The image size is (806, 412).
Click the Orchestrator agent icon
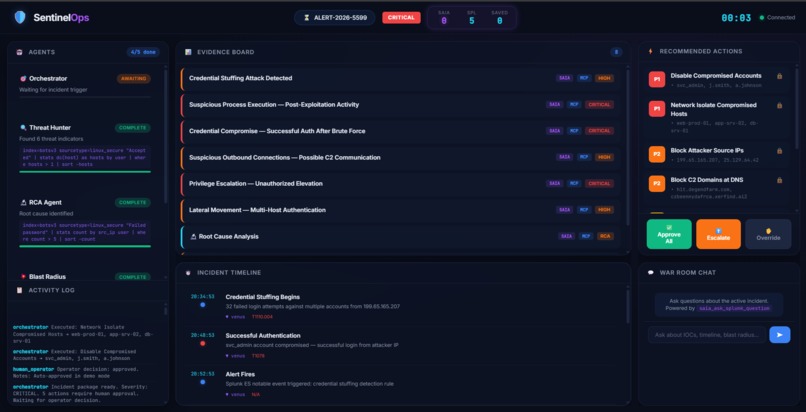click(23, 79)
